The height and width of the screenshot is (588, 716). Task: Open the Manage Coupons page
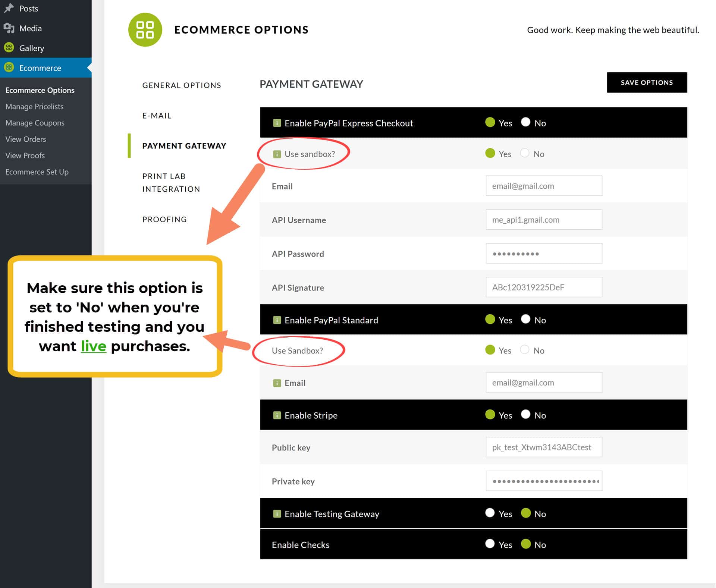click(x=35, y=123)
